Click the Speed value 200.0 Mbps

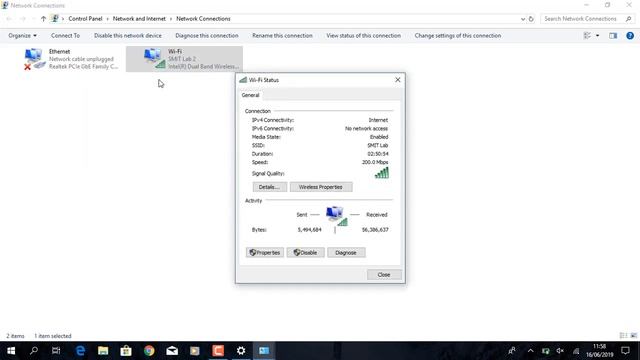(x=375, y=162)
